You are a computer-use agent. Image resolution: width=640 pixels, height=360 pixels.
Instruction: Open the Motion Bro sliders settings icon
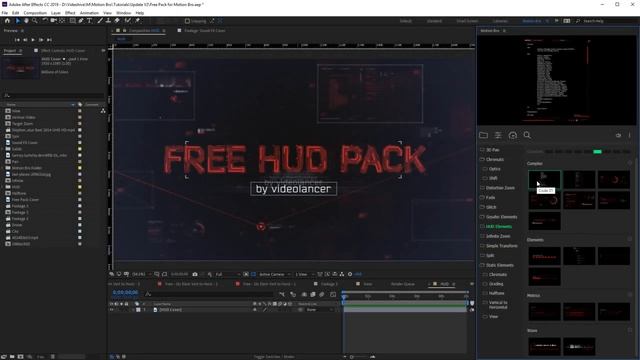pos(498,135)
